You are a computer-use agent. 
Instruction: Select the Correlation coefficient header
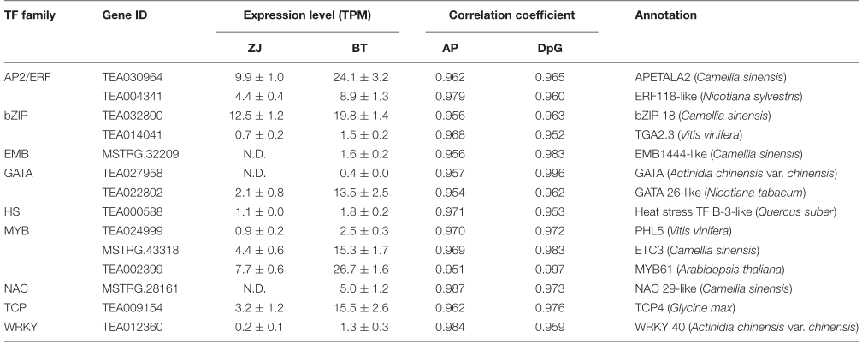511,15
